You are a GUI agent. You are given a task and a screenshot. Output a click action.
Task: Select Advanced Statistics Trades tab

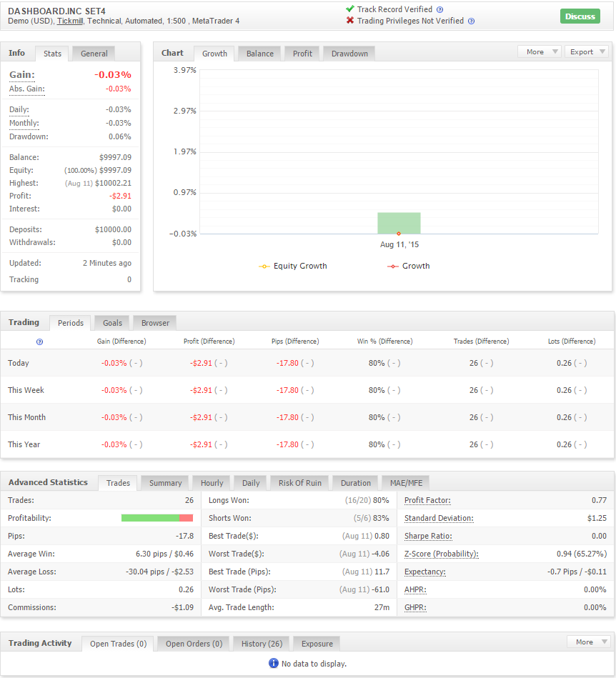coord(118,483)
